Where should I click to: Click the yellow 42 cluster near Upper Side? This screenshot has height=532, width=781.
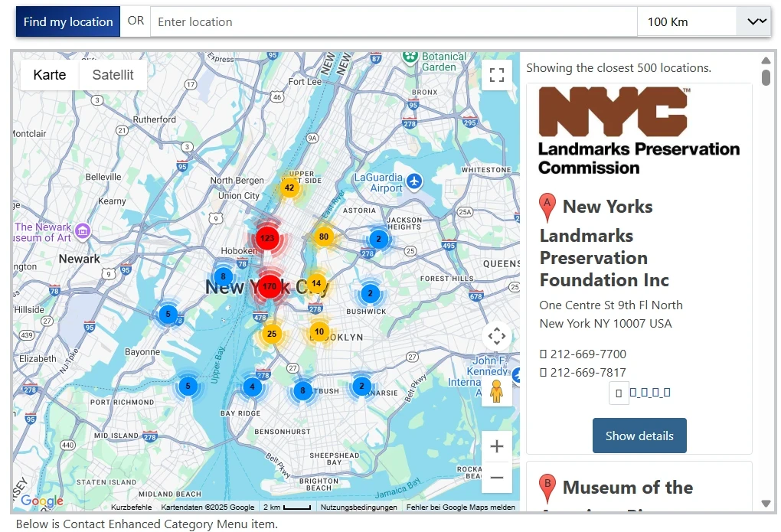[289, 188]
